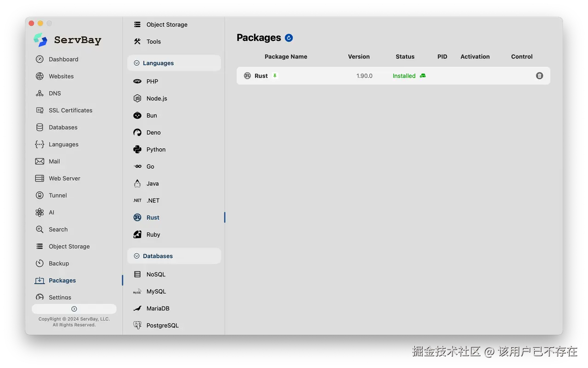Click the PHP logo icon
The image size is (588, 368).
[137, 81]
